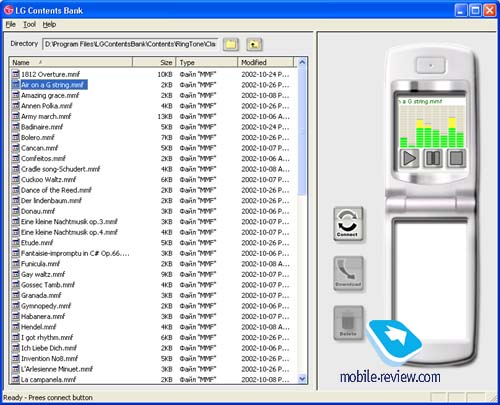Click file icon of La campanela.mmf

[16, 379]
